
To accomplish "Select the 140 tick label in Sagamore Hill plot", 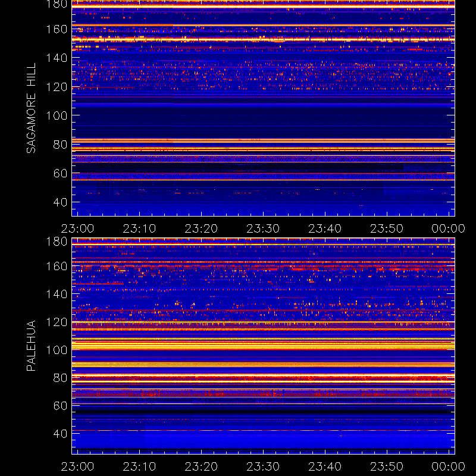I will point(57,58).
